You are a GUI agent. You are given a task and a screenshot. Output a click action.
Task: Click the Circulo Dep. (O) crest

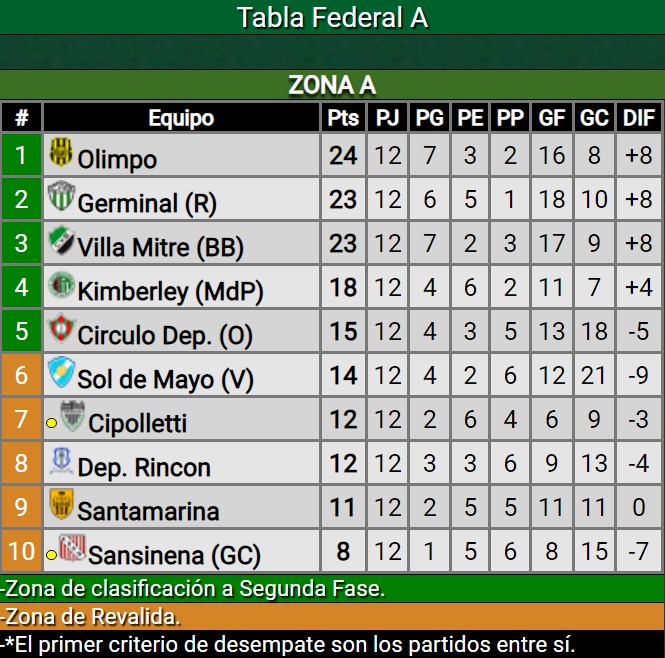tap(61, 328)
